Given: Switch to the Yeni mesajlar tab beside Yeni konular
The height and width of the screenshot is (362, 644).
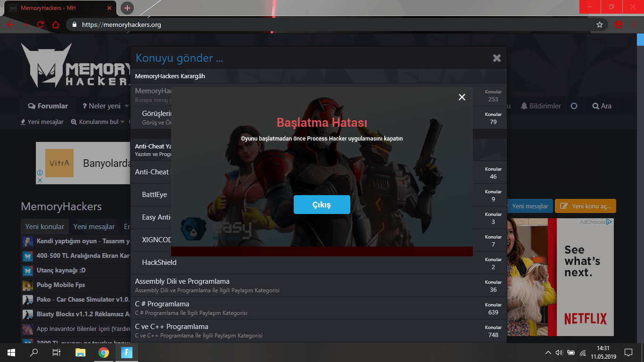Looking at the screenshot, I should tap(94, 227).
